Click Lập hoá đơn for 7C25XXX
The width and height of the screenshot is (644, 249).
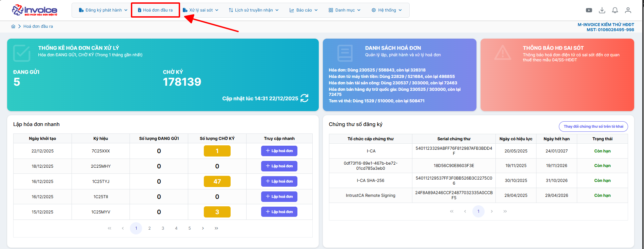(x=279, y=151)
